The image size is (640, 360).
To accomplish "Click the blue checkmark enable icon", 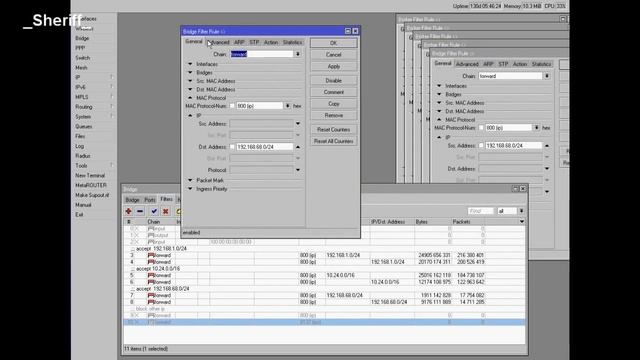I will (x=154, y=211).
